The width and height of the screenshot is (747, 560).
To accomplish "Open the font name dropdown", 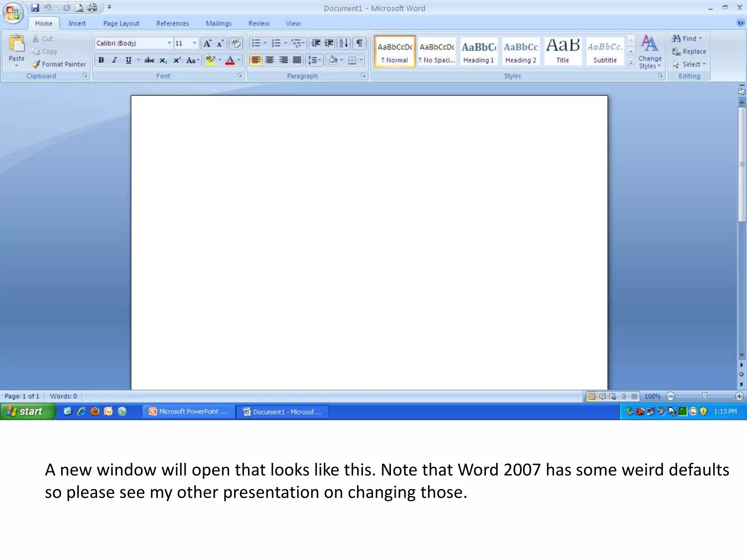I will pyautogui.click(x=169, y=43).
